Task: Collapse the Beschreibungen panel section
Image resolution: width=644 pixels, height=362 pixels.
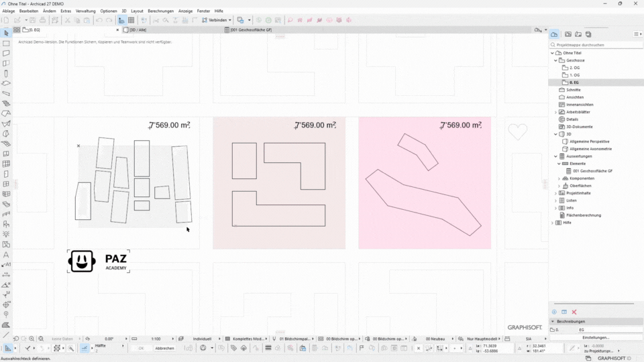Action: [553, 321]
